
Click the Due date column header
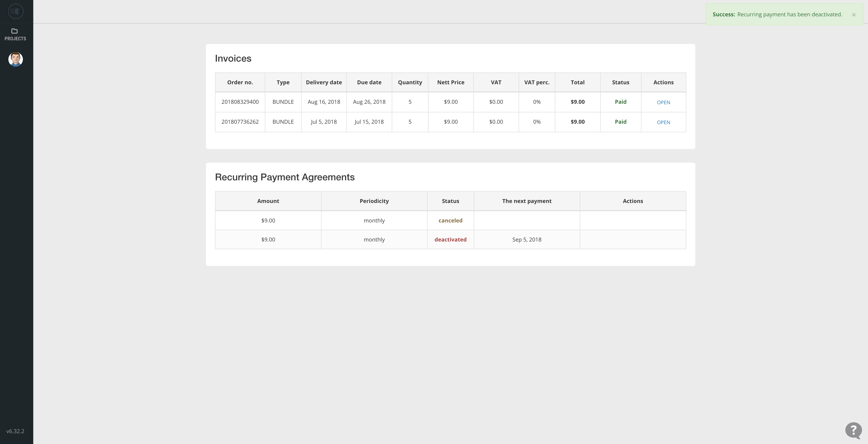pyautogui.click(x=369, y=82)
